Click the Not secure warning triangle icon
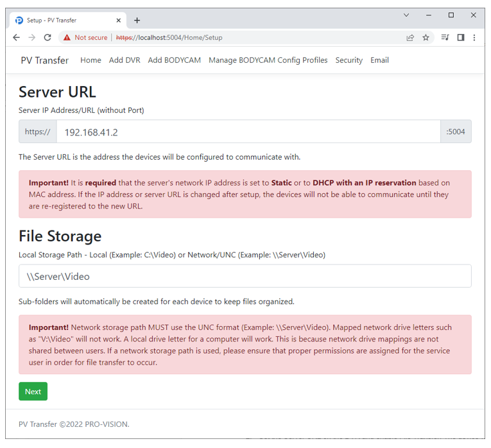 click(67, 38)
